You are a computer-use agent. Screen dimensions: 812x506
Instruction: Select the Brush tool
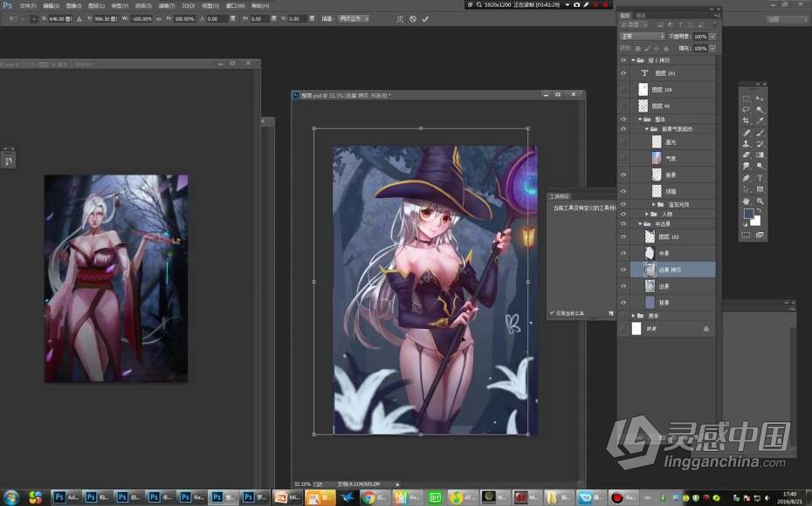tap(760, 133)
